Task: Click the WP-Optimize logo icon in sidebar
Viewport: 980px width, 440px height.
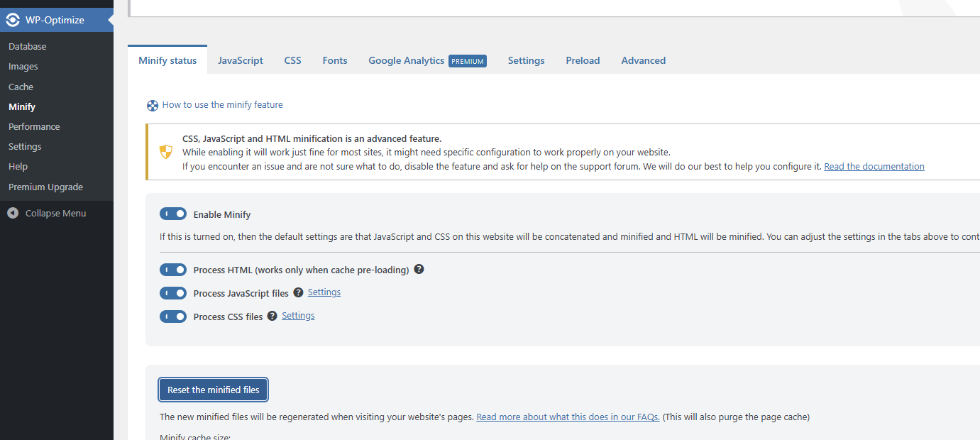Action: (x=13, y=20)
